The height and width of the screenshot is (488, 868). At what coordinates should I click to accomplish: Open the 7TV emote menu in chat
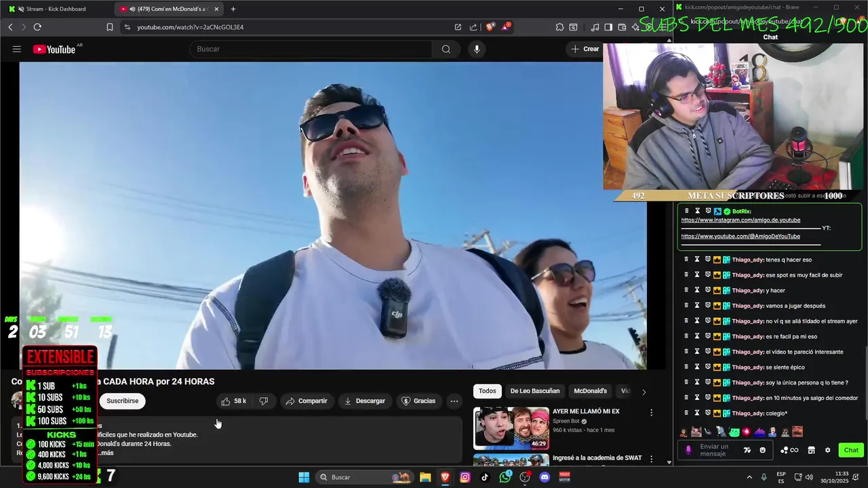point(747,450)
